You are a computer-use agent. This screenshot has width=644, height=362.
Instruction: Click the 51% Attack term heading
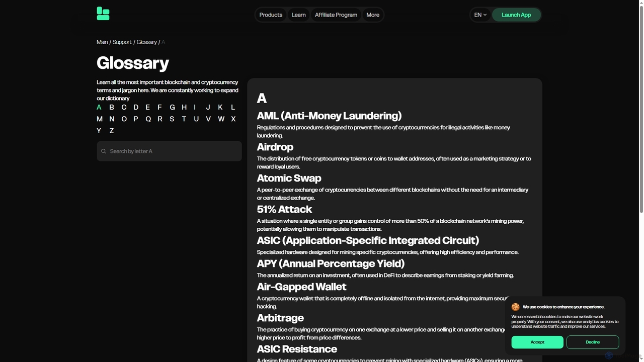(284, 210)
